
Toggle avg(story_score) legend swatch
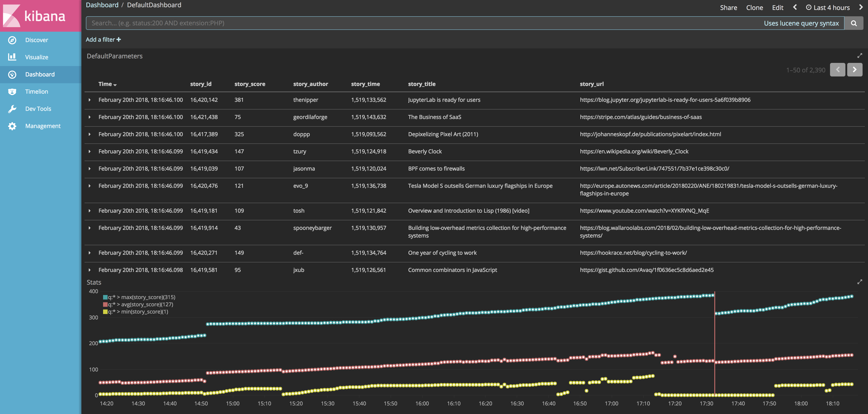(105, 305)
